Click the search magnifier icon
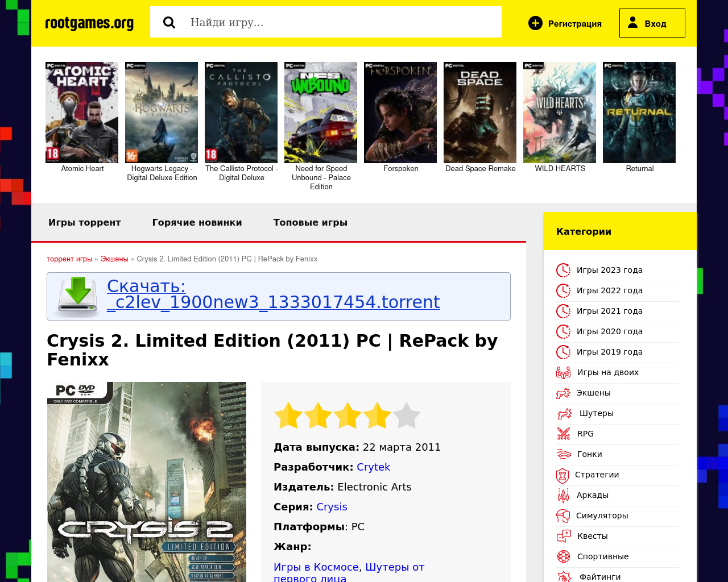 pyautogui.click(x=169, y=22)
